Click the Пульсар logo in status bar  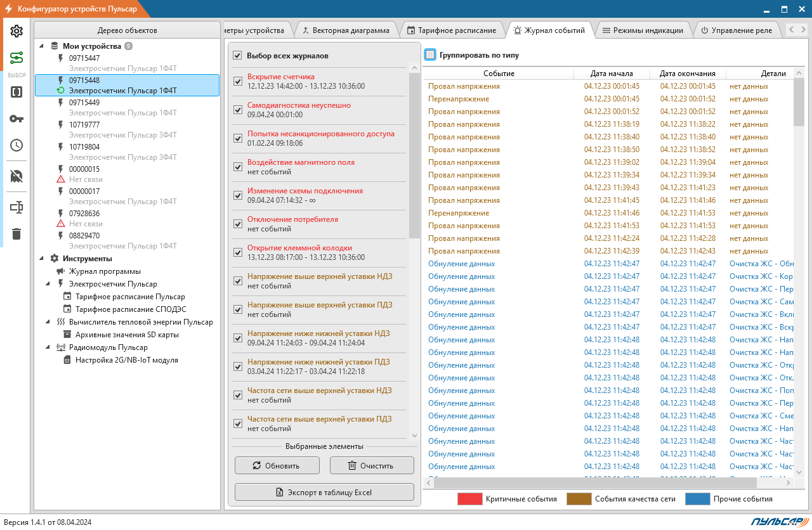778,522
